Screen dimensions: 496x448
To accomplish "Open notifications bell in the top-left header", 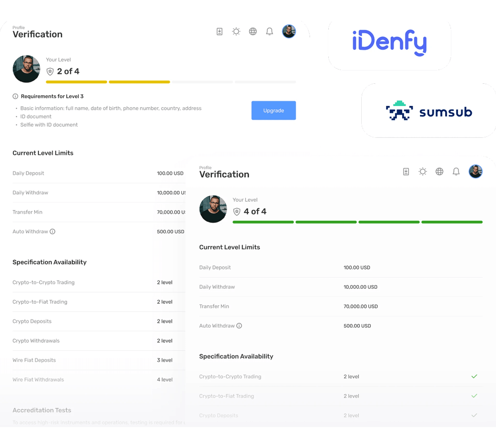I will tap(269, 32).
